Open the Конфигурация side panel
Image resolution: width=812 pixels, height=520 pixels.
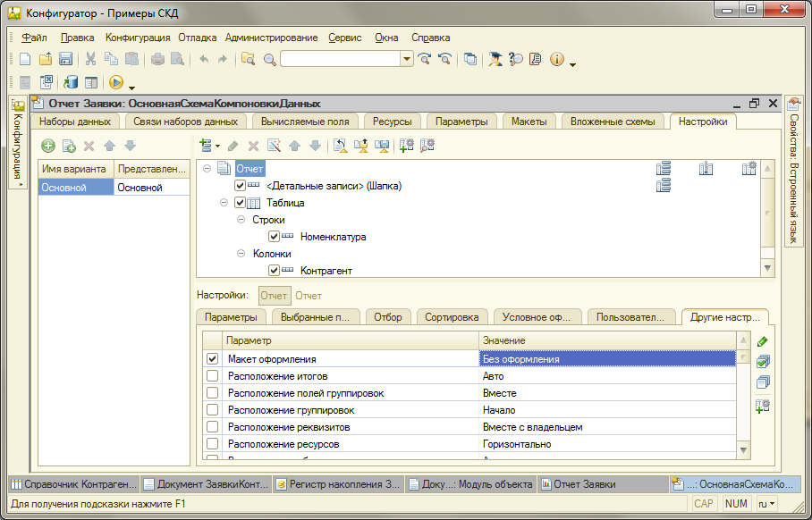[x=18, y=143]
